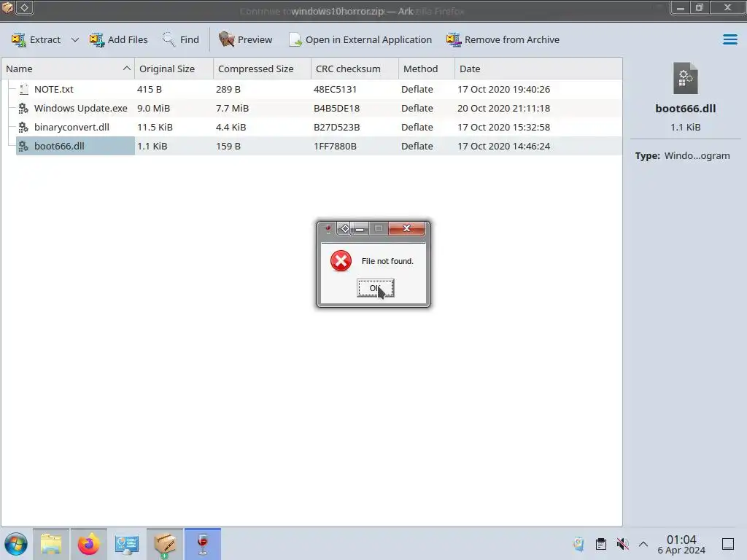Click the Ark window title bar diamond icon
The image size is (747, 560).
pos(24,7)
